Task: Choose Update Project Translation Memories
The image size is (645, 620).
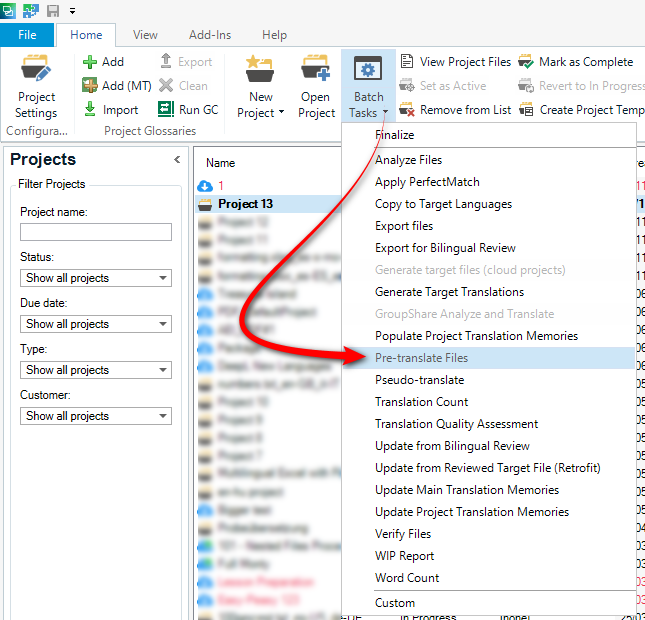Action: (x=489, y=512)
